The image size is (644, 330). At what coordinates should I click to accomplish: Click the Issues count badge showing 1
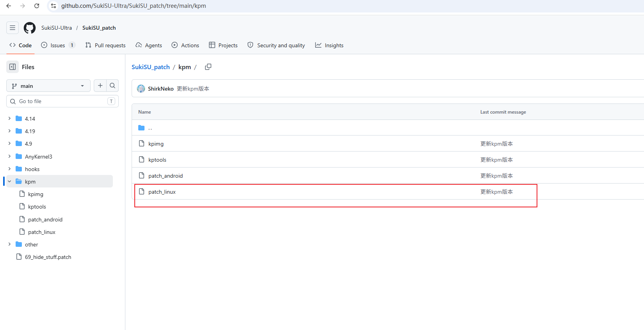(72, 45)
